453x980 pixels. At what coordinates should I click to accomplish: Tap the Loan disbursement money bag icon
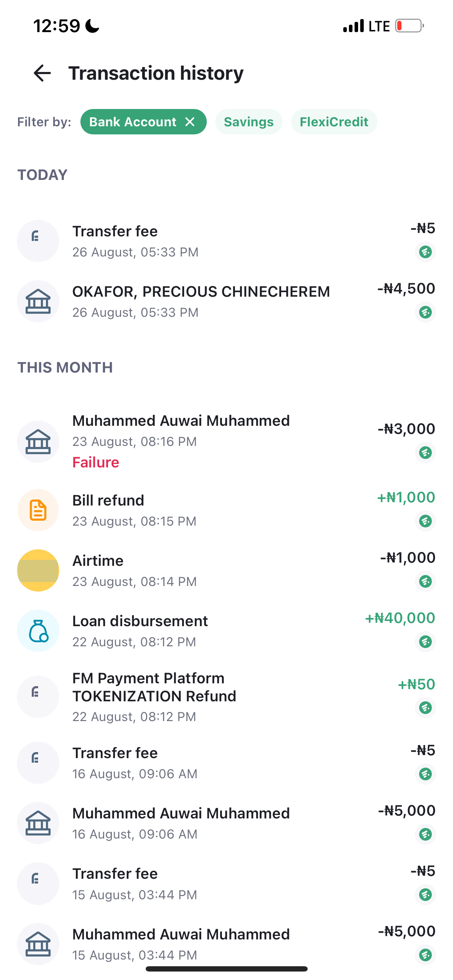38,631
